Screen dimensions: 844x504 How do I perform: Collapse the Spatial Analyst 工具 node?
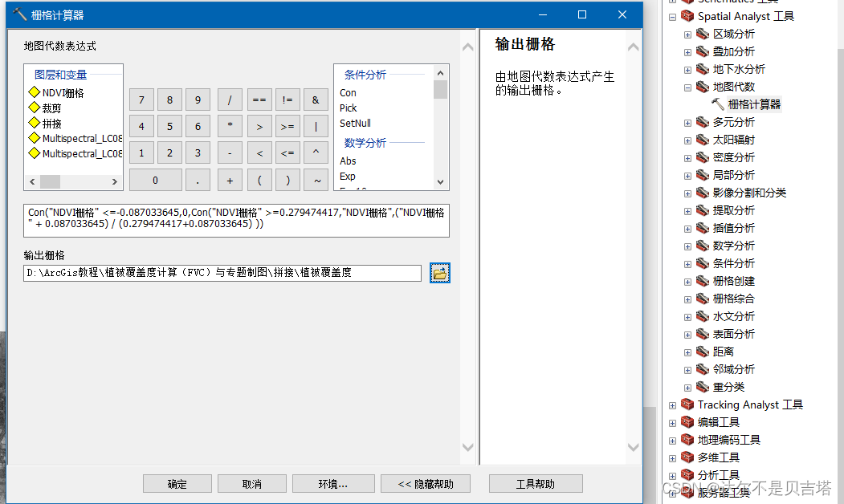pyautogui.click(x=672, y=17)
